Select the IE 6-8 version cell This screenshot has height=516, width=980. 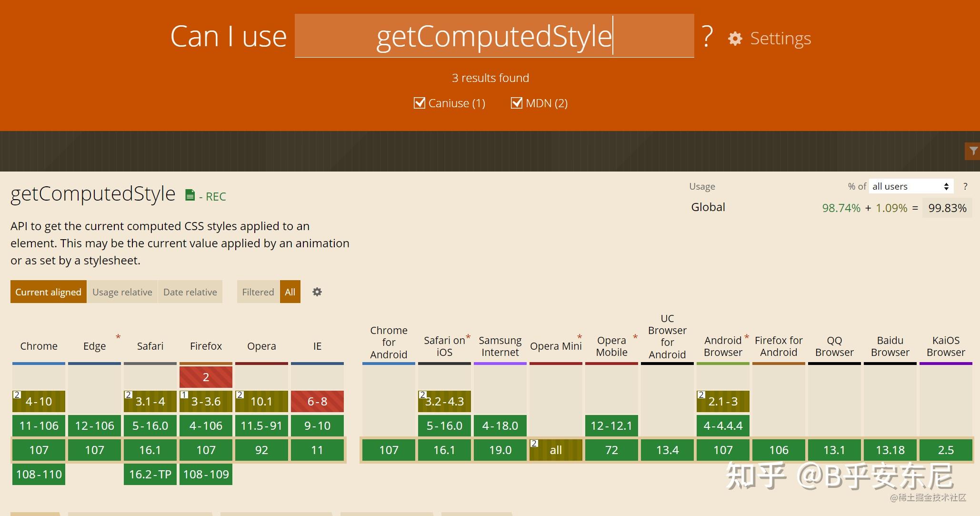pyautogui.click(x=317, y=401)
